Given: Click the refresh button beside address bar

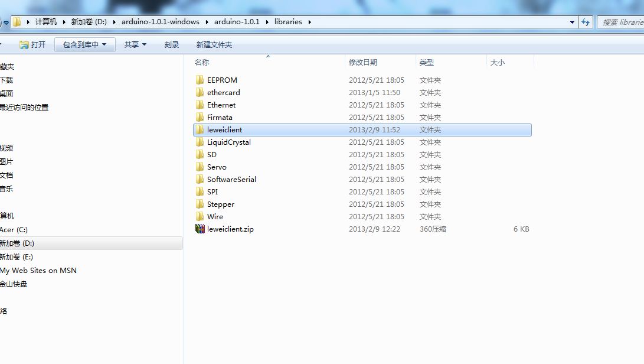Looking at the screenshot, I should click(x=586, y=22).
